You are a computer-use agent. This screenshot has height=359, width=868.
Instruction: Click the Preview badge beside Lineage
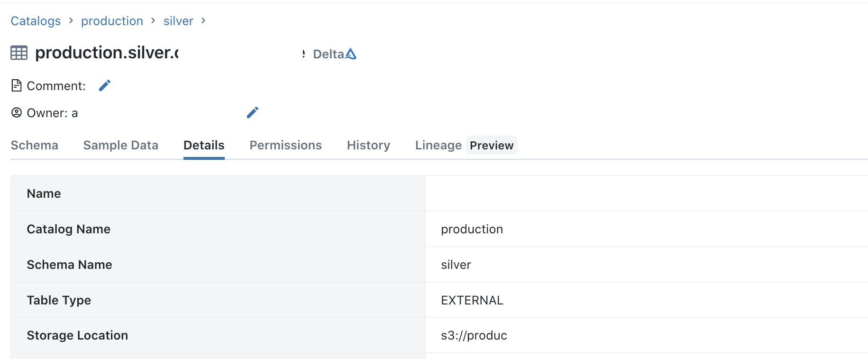(492, 145)
